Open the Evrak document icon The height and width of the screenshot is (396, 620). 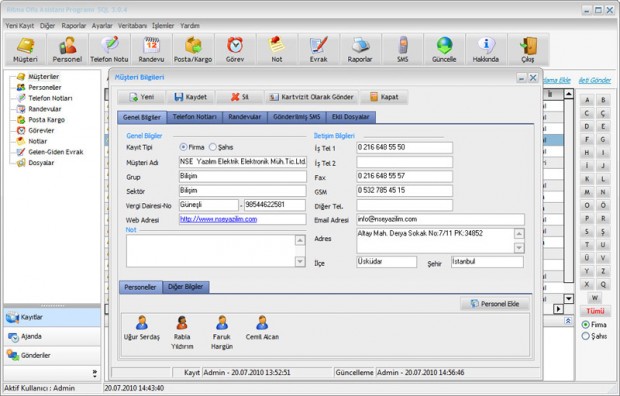click(319, 49)
